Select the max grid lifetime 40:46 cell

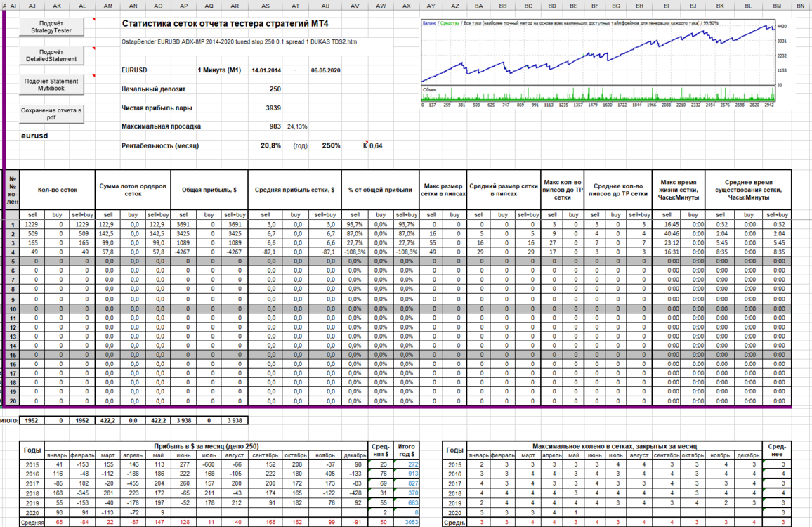[x=667, y=234]
